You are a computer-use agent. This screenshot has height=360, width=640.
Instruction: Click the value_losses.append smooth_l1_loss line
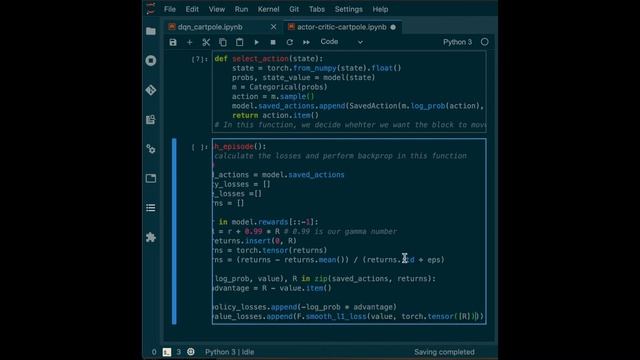tap(348, 316)
